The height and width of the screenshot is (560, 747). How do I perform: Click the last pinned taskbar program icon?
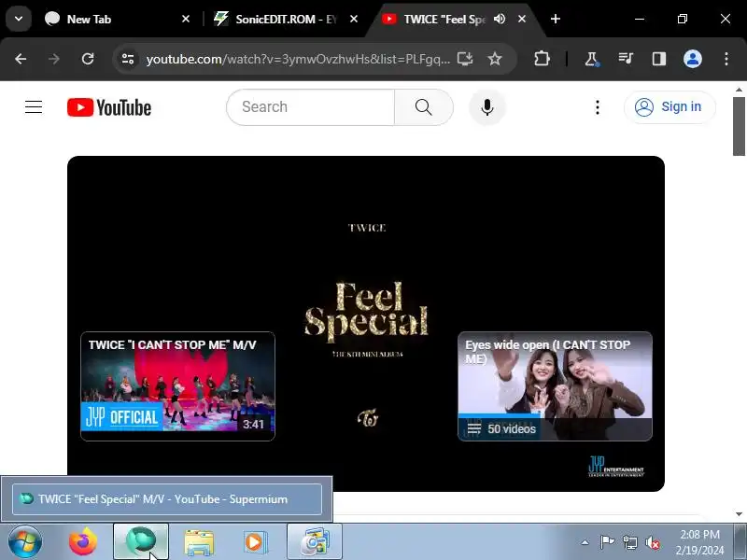(x=315, y=542)
